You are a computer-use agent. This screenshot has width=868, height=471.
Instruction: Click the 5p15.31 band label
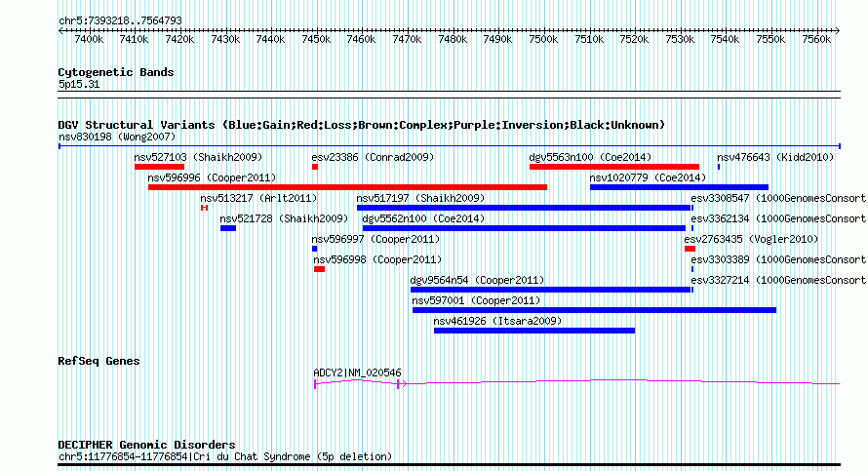click(79, 84)
